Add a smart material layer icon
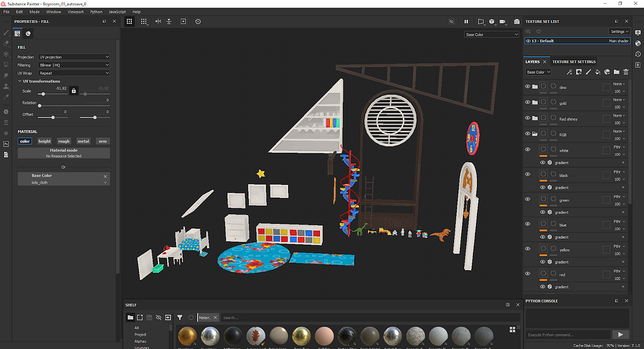 607,72
